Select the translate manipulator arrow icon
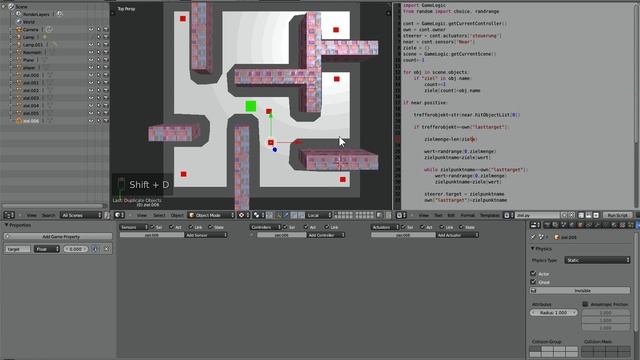Image resolution: width=640 pixels, height=360 pixels. click(x=286, y=215)
